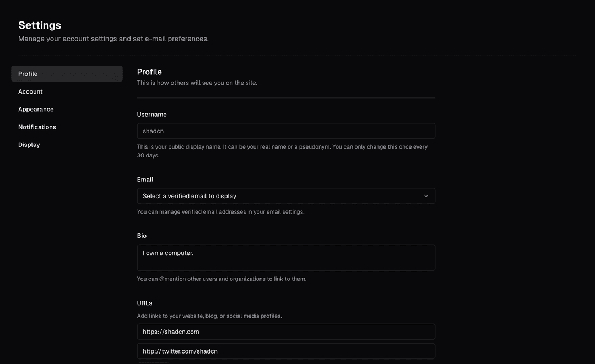Click the Username field label
595x364 pixels.
[152, 114]
